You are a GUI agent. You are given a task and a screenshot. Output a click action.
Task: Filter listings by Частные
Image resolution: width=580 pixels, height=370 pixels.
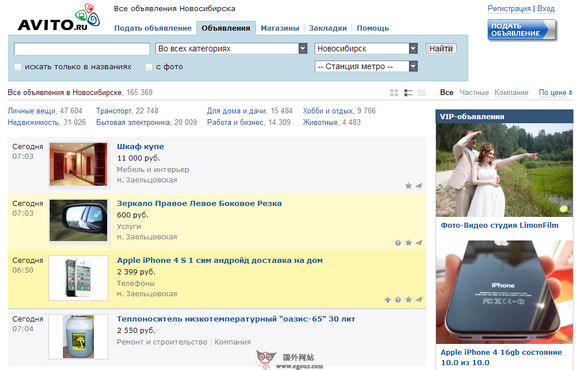474,92
